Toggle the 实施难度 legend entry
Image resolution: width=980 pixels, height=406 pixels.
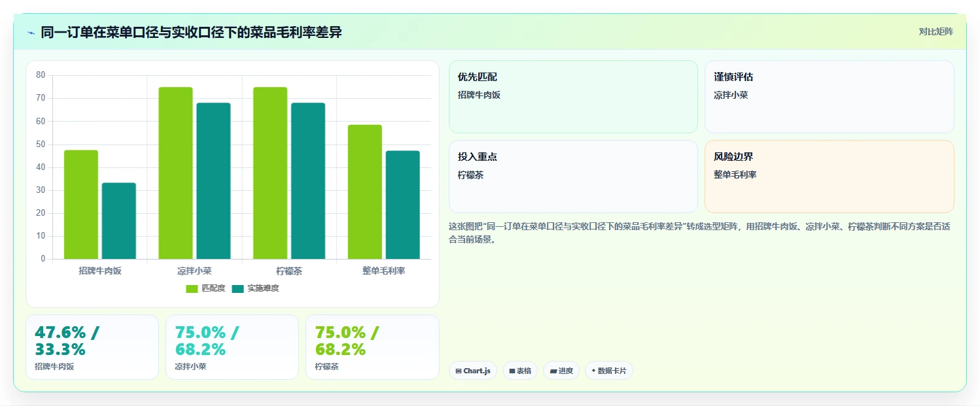[255, 288]
